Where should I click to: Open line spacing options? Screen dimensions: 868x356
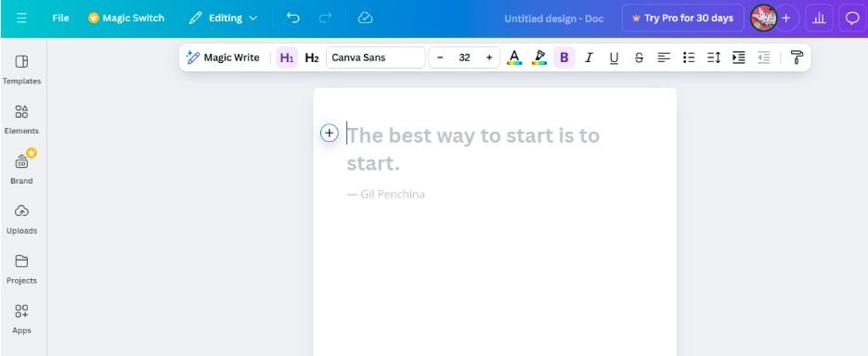click(714, 57)
